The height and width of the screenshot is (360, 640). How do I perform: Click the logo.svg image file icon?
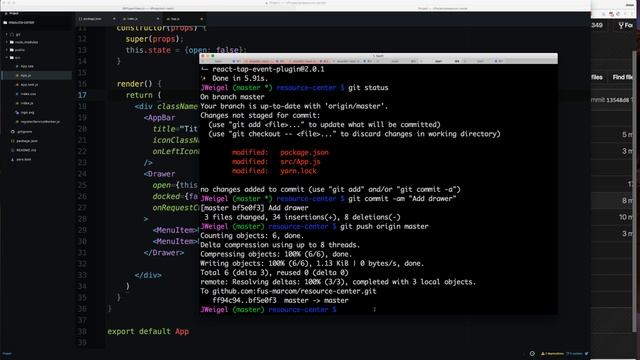click(17, 112)
